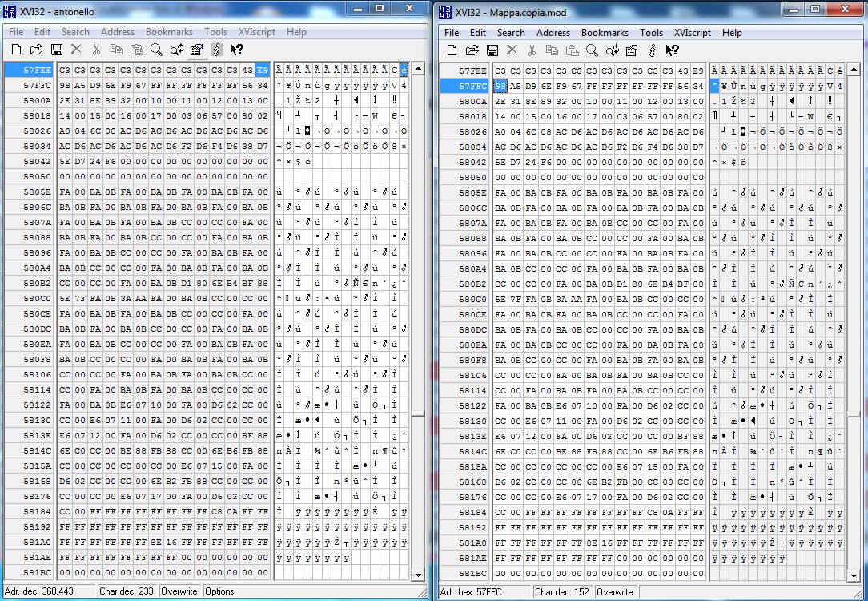Open Options icon in Mappa.copia.mod toolbar
Screen dimensions: 868x601
pyautogui.click(x=632, y=50)
